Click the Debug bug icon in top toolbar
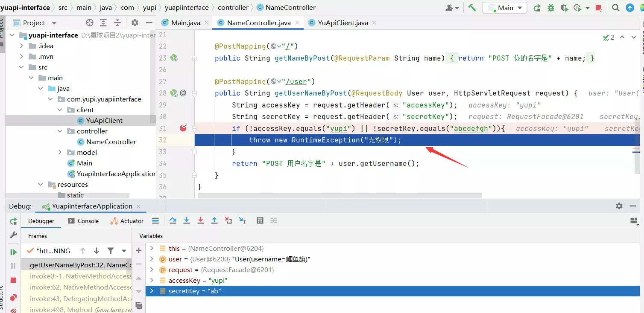644x313 pixels. (551, 8)
